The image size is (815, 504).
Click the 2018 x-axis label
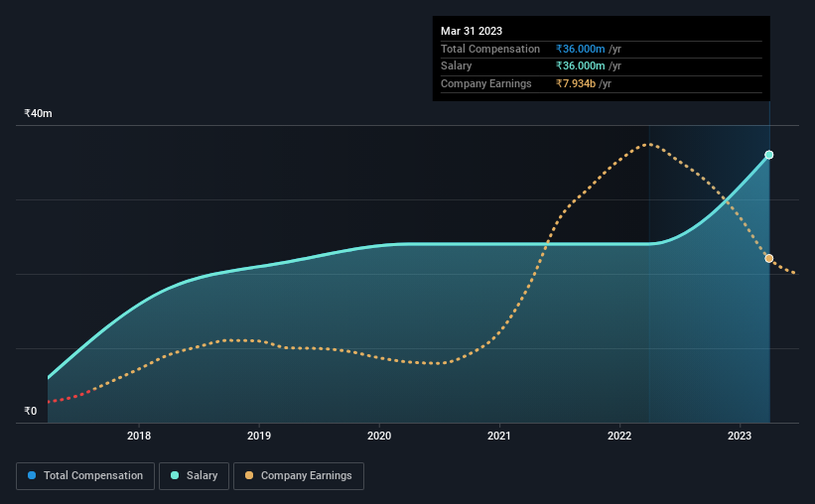(139, 436)
